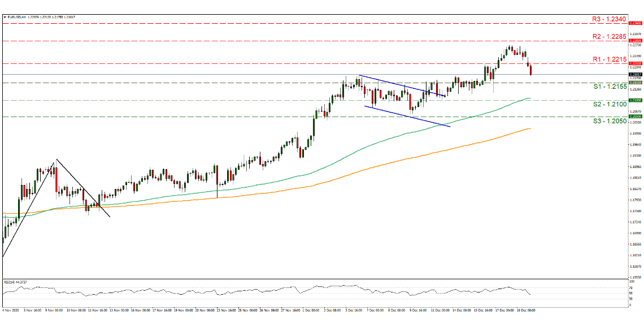Screen dimensions: 644x327
Task: Select the 1.21550 support price tag
Action: (x=635, y=83)
